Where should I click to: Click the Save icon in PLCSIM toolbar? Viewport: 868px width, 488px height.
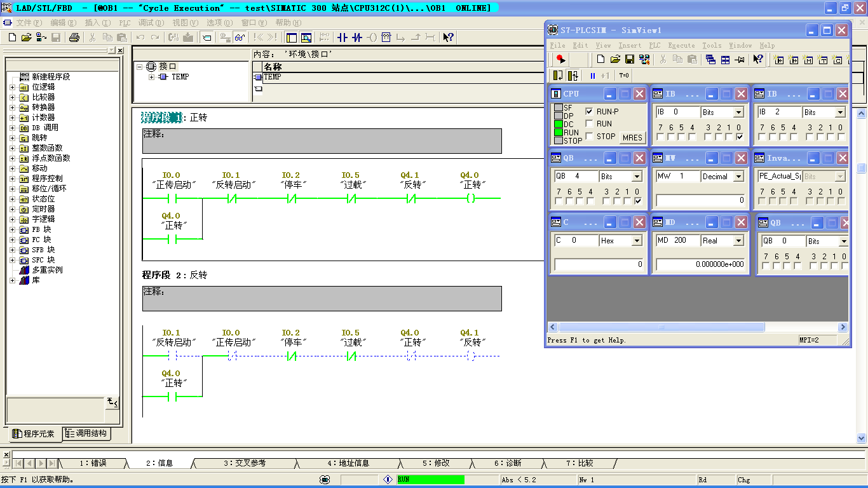630,59
